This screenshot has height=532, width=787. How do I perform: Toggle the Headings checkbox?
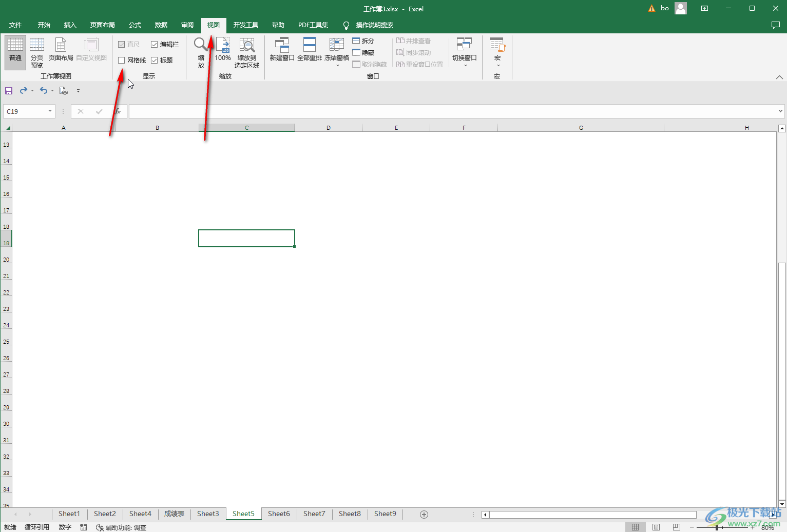coord(154,60)
